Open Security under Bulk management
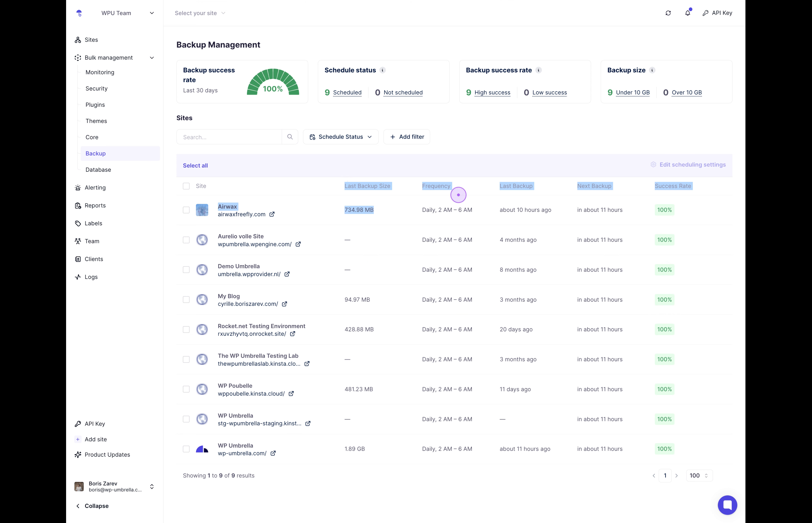812x523 pixels. [x=96, y=89]
